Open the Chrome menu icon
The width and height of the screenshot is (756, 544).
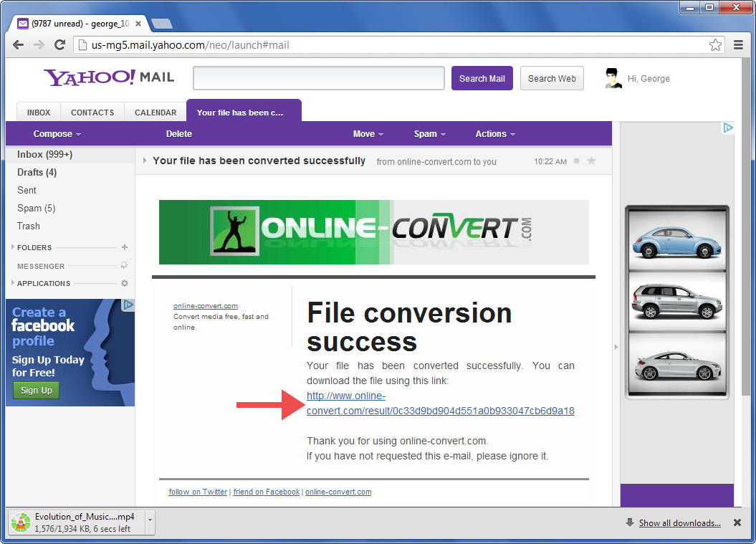point(738,45)
